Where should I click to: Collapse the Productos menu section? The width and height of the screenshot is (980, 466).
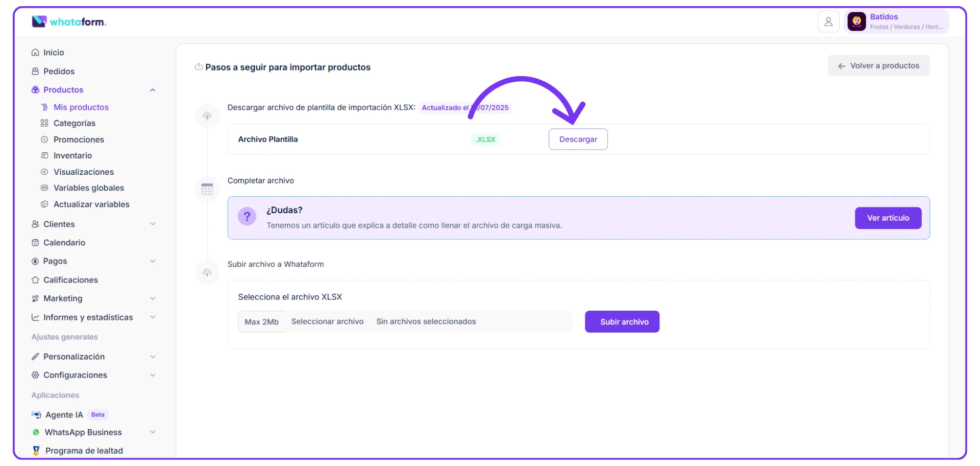coord(152,90)
